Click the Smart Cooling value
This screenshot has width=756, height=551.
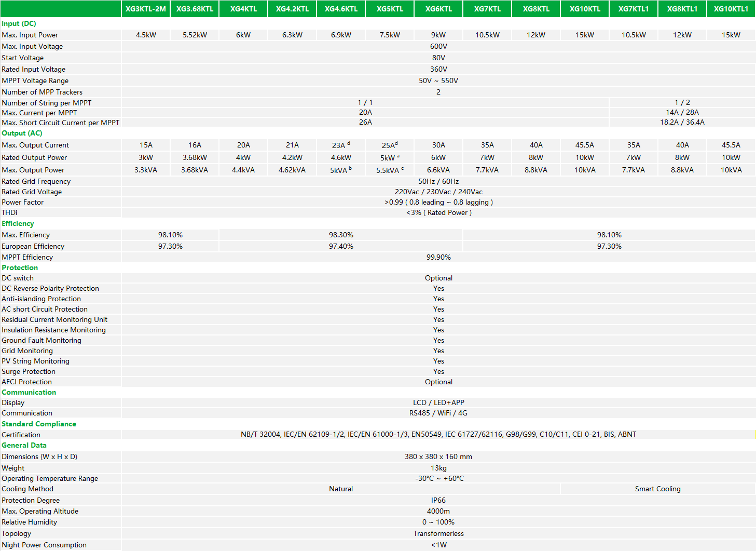[657, 489]
